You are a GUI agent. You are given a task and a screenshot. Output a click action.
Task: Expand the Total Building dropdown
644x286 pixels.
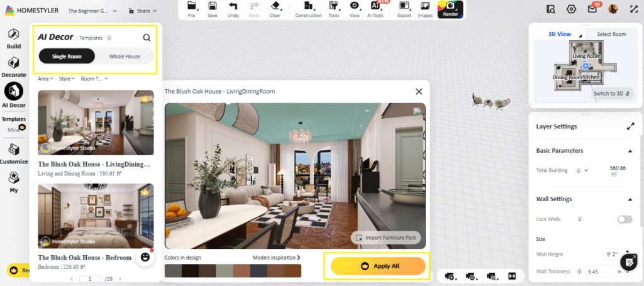(587, 170)
